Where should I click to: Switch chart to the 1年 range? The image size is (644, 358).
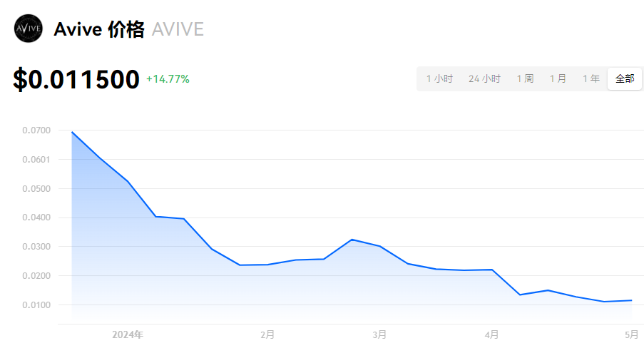click(591, 78)
